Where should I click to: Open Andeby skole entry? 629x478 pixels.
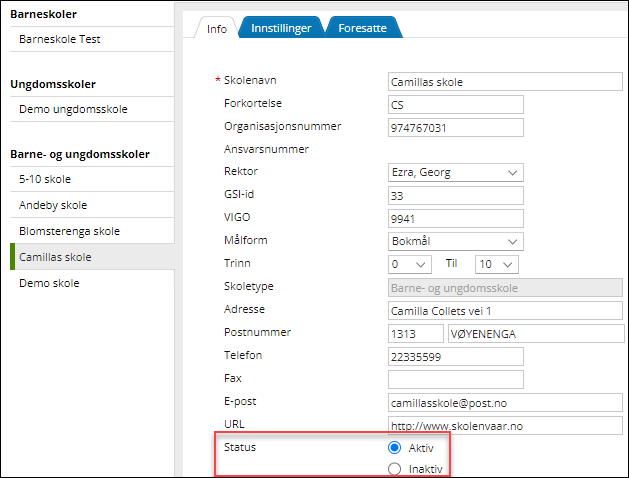(x=53, y=205)
